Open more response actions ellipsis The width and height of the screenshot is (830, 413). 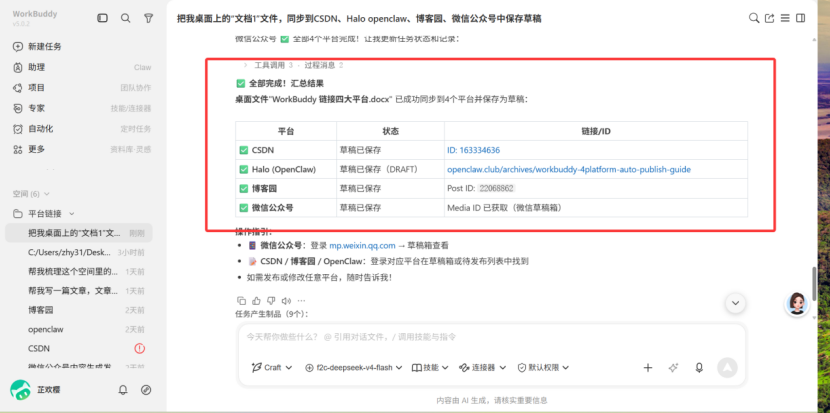coord(302,301)
